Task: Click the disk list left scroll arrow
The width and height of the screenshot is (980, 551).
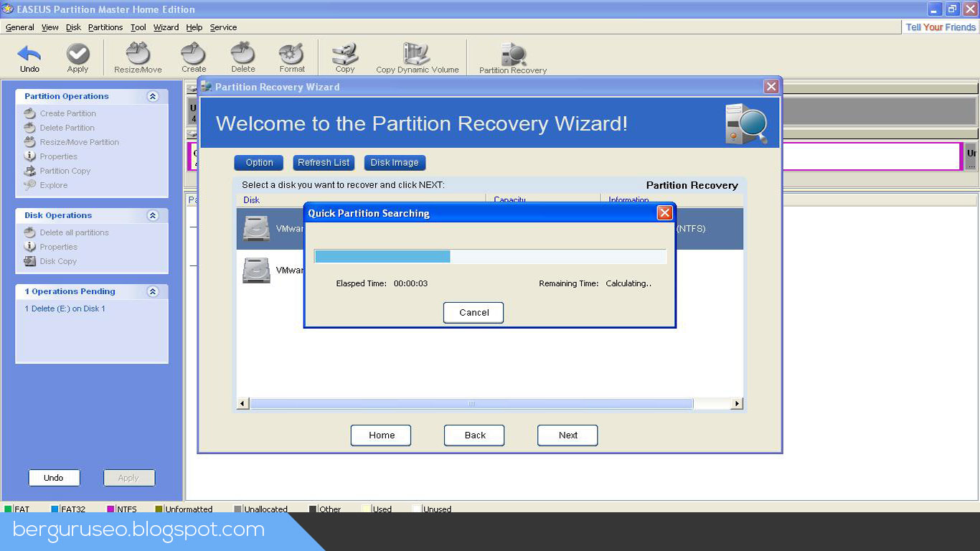Action: pos(242,404)
